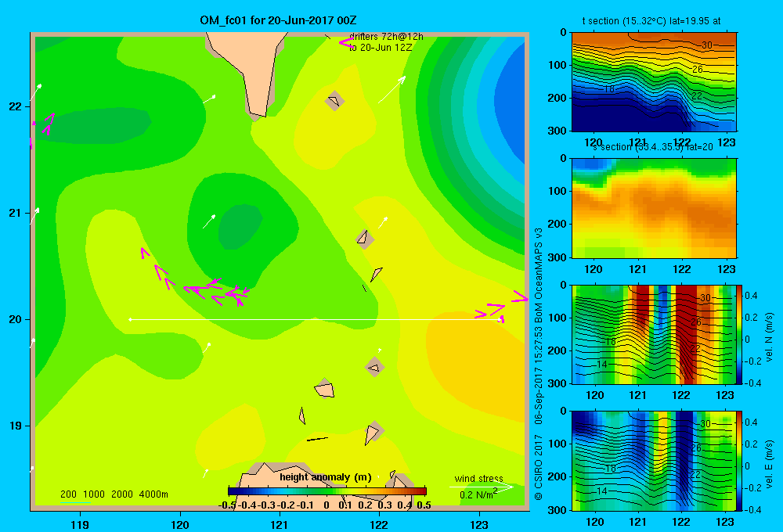Click the '1000' depth contour legend entry

[x=94, y=494]
